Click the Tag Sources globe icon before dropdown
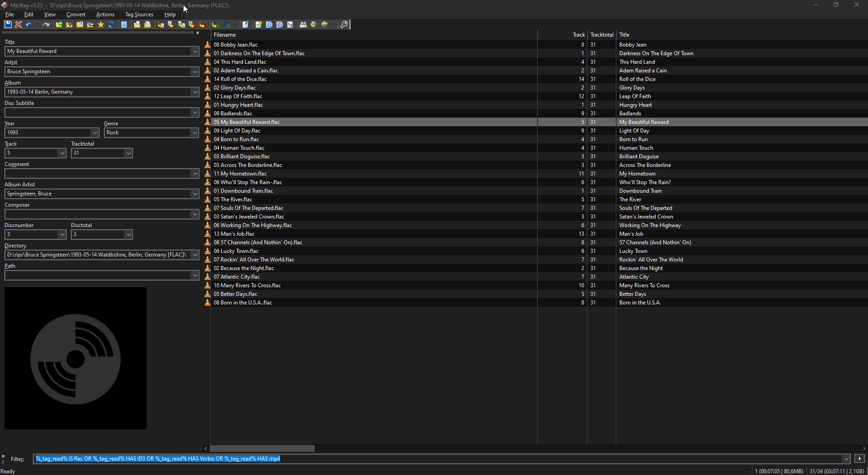868x475 pixels. 325,24
